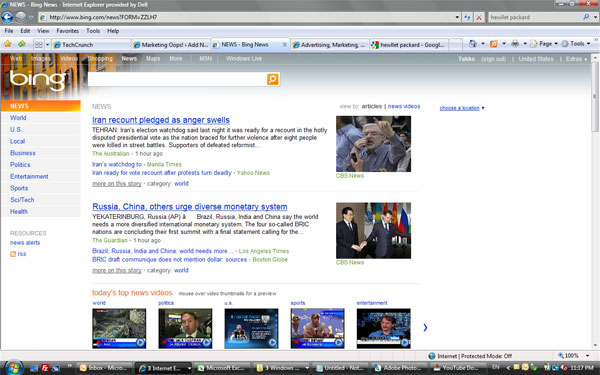Click the Add to Favorites icon
The image size is (600, 375).
pos(22,44)
